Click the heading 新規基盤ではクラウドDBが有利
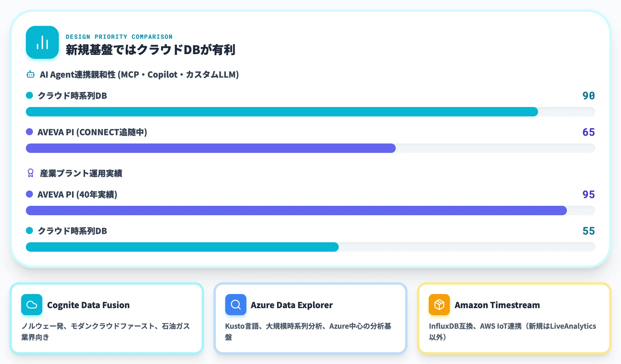Image resolution: width=621 pixels, height=364 pixels. 151,50
